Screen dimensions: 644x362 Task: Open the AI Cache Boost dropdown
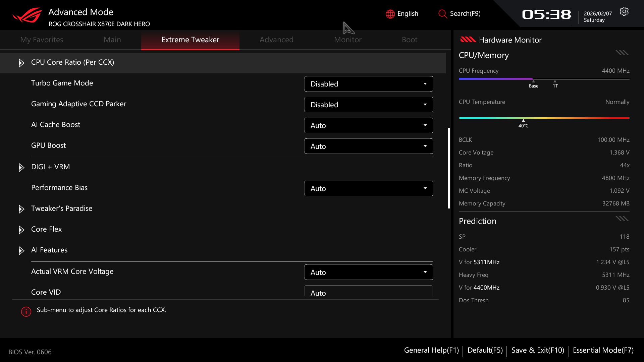368,125
